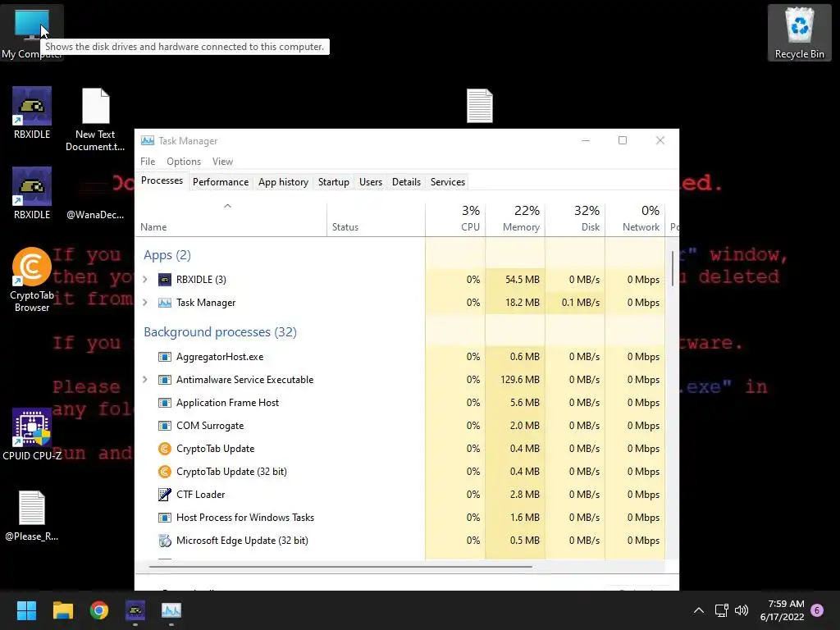Screen dimensions: 840x630
Task: Switch to the App history tab
Action: click(x=283, y=182)
